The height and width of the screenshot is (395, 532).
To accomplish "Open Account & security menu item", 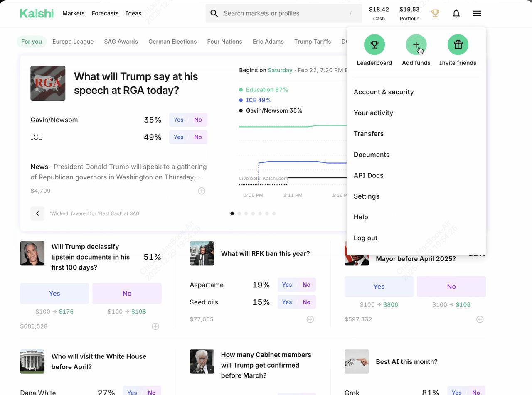I will [x=383, y=92].
